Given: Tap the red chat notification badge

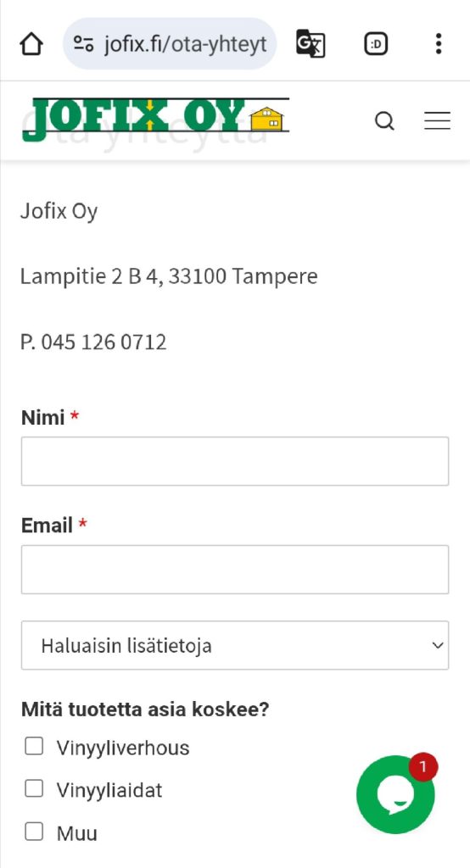Looking at the screenshot, I should click(x=423, y=766).
